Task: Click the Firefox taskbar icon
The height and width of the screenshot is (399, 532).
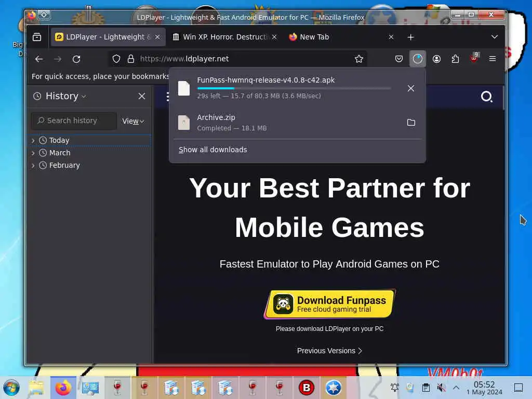Action: pos(63,388)
